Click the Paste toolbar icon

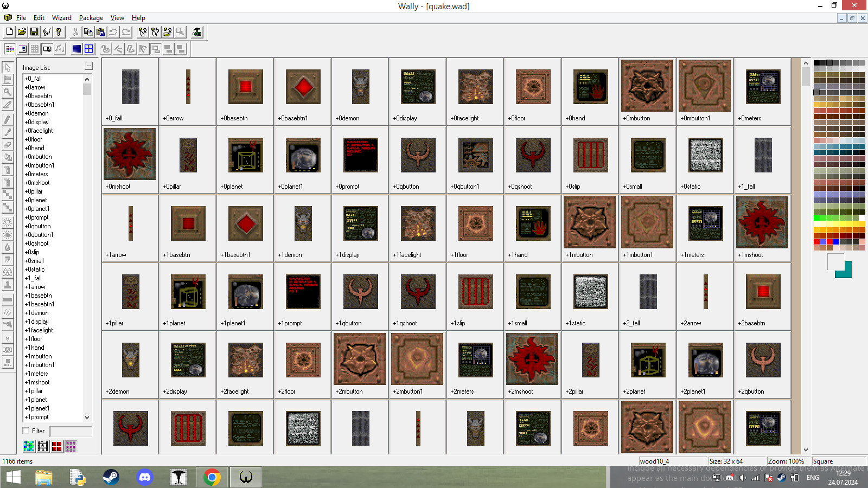click(100, 31)
